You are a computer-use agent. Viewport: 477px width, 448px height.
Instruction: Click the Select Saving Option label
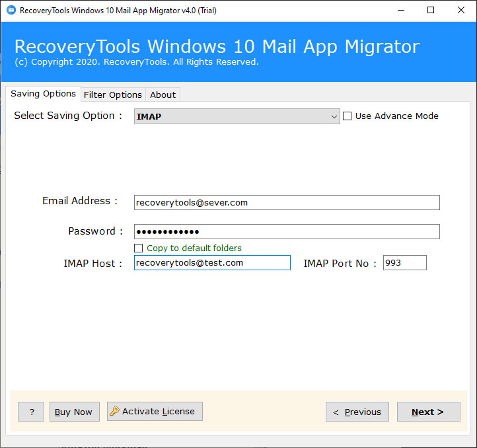click(x=68, y=116)
